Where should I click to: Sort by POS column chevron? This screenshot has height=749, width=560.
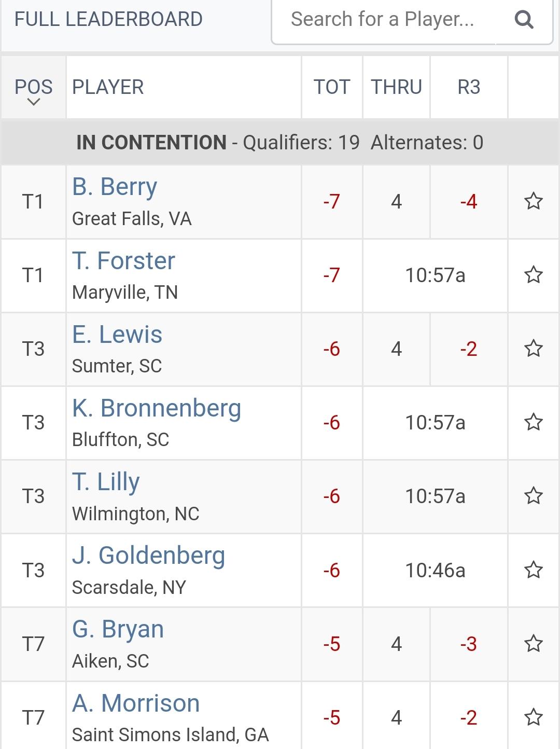click(34, 102)
